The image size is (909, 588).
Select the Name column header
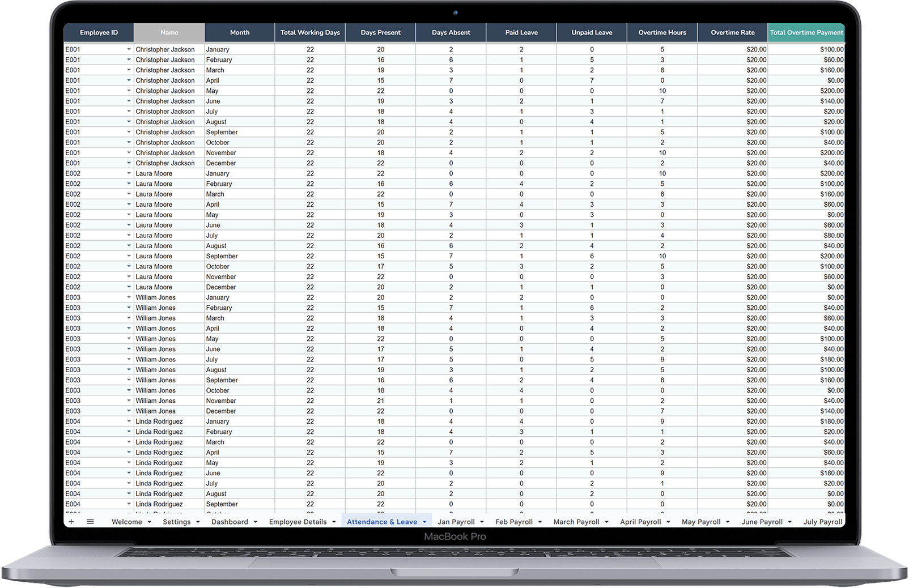(169, 33)
